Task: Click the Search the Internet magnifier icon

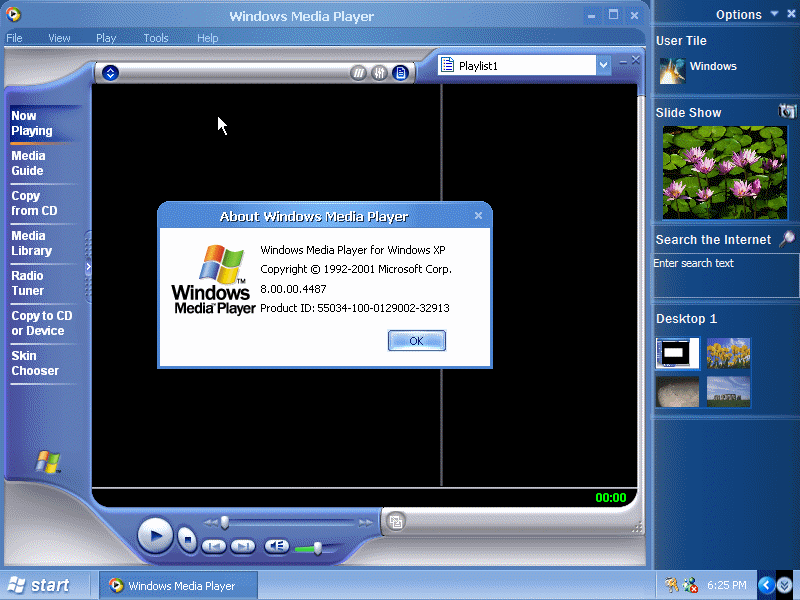Action: click(787, 239)
